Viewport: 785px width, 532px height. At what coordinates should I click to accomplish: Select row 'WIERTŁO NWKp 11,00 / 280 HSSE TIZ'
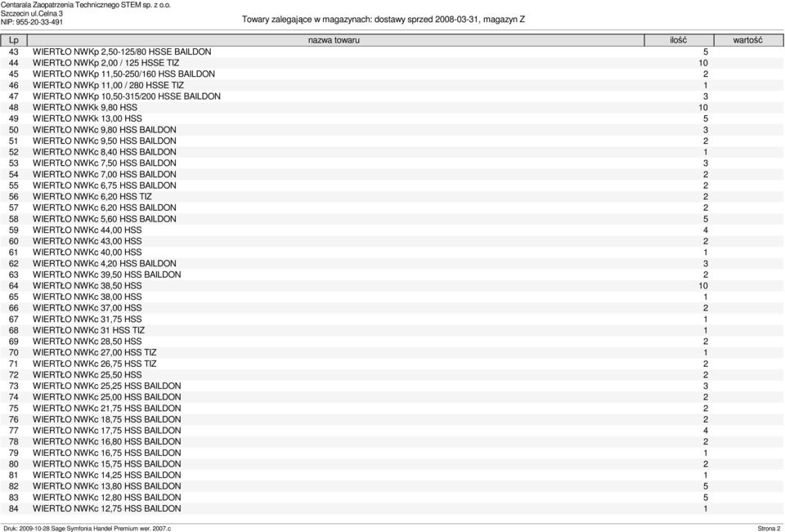392,86
